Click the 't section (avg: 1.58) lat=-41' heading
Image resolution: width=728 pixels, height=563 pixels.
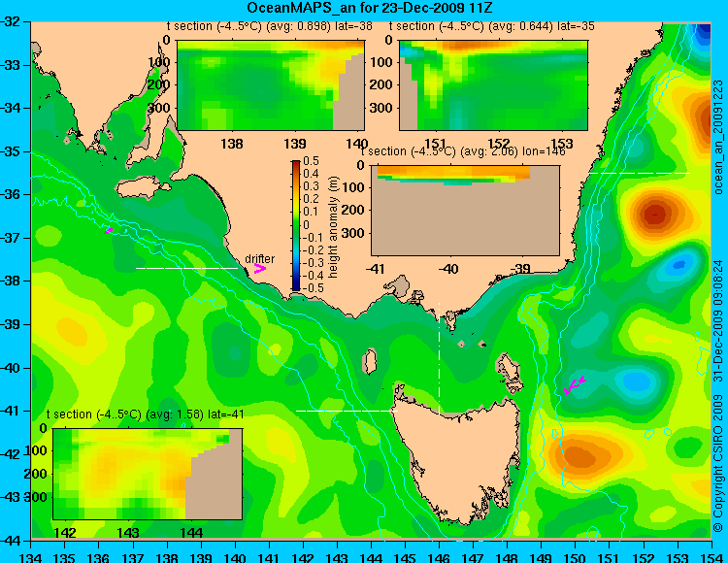click(x=146, y=414)
